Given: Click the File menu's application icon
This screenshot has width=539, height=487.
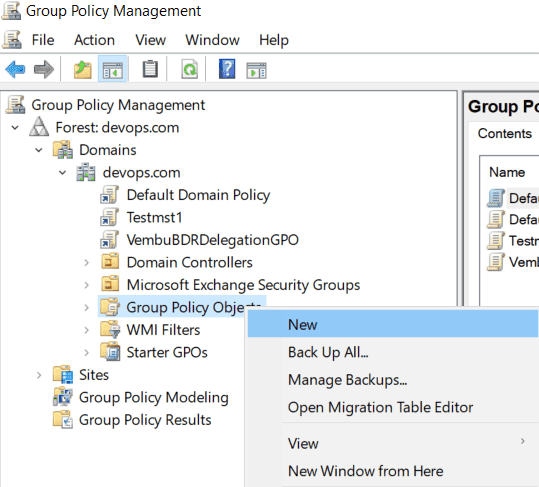Looking at the screenshot, I should (12, 40).
